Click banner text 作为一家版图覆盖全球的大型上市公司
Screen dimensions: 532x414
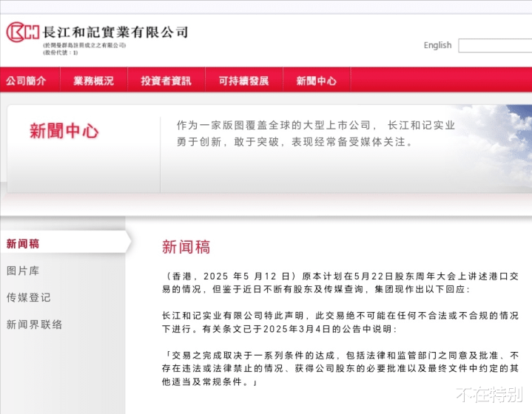(x=315, y=133)
